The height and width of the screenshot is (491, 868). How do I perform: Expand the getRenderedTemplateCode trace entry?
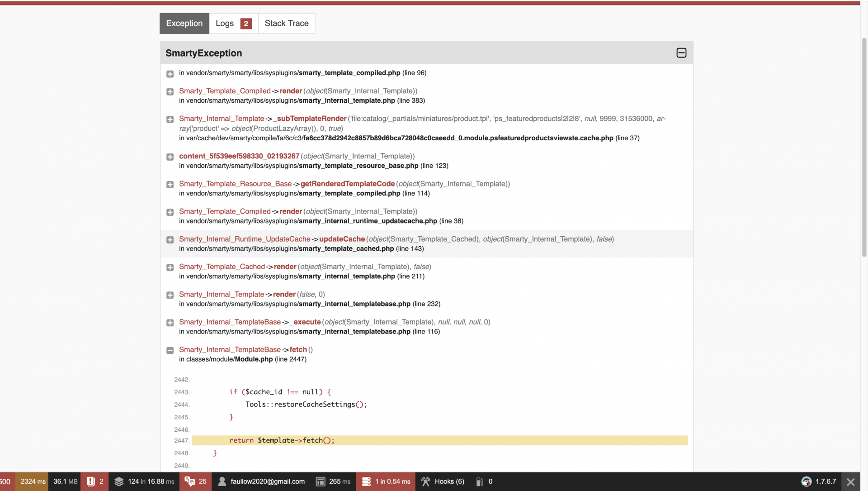pos(170,185)
